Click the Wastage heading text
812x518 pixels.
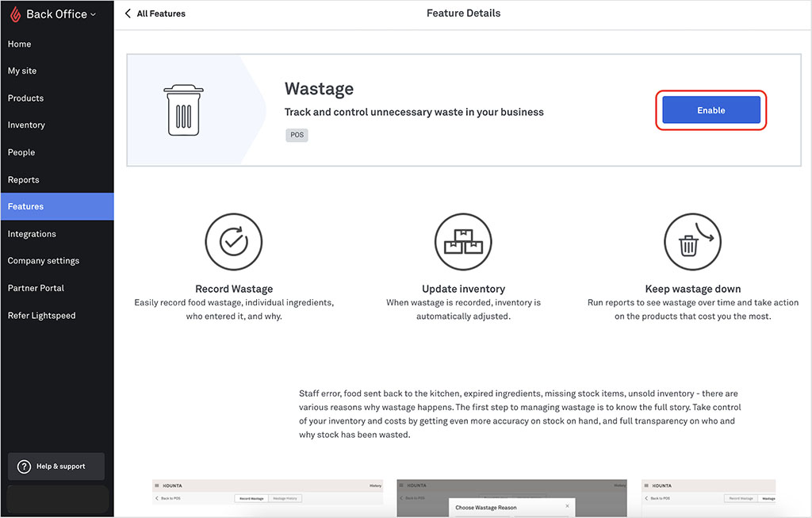click(x=319, y=89)
